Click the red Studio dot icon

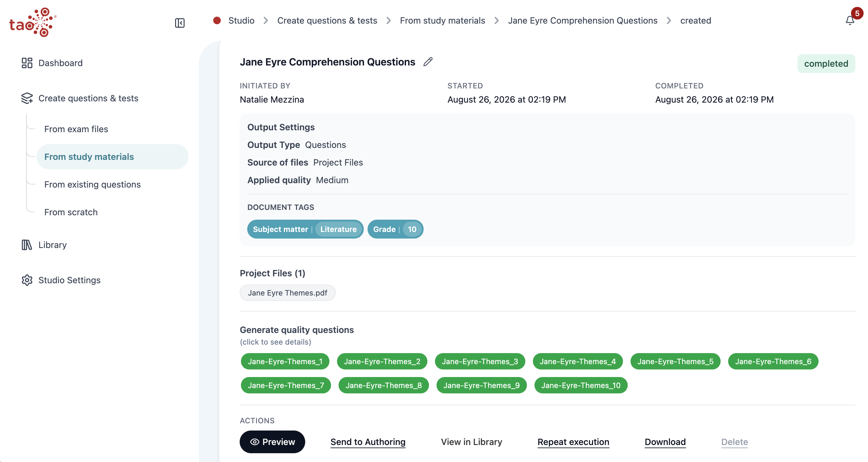pos(217,20)
